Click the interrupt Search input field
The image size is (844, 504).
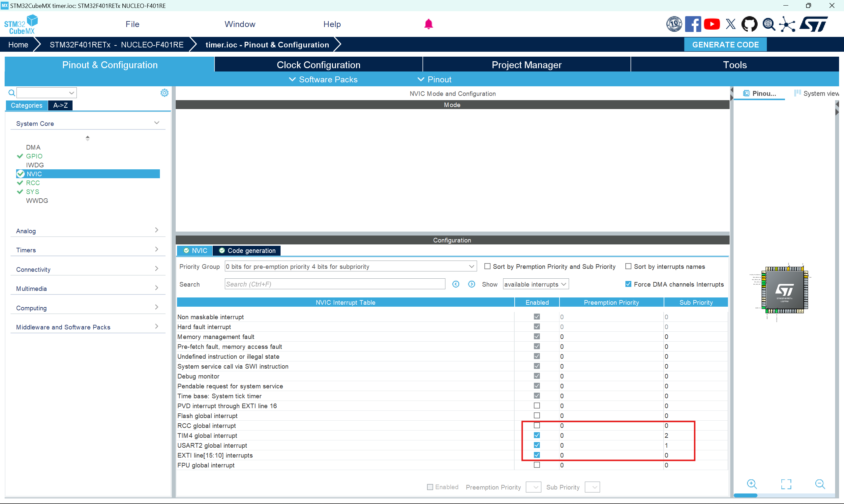pos(335,284)
